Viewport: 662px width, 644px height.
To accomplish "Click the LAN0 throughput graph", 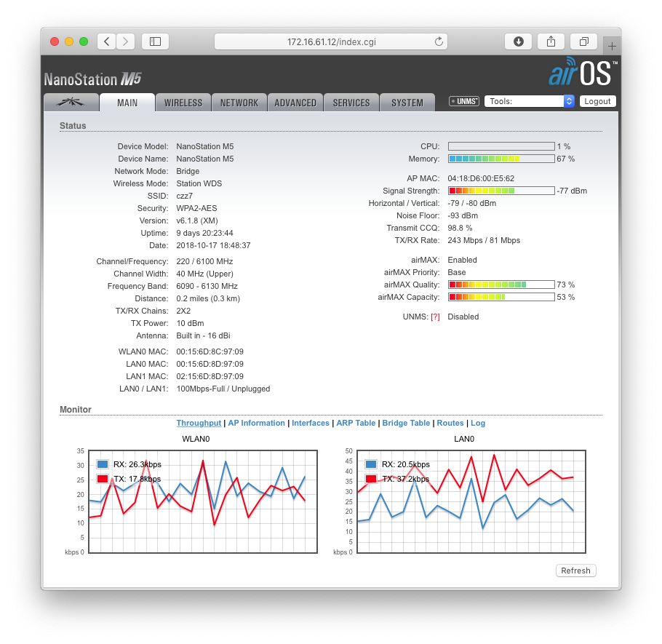I will (x=471, y=501).
